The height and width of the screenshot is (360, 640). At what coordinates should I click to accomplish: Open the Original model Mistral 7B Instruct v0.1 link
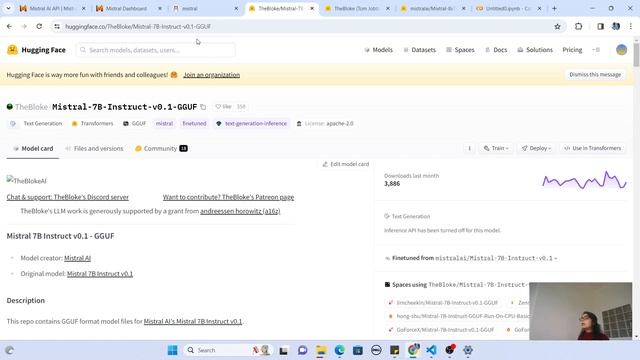tap(100, 274)
